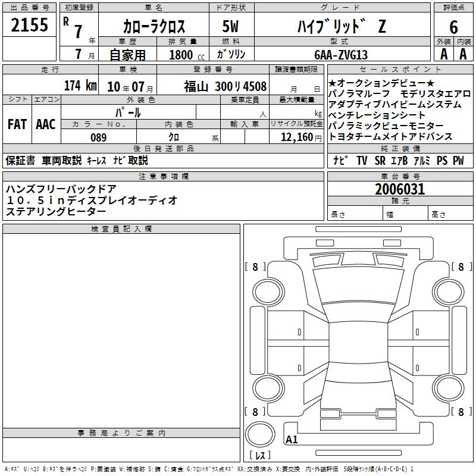Click the chassis number 2006031

pos(400,189)
